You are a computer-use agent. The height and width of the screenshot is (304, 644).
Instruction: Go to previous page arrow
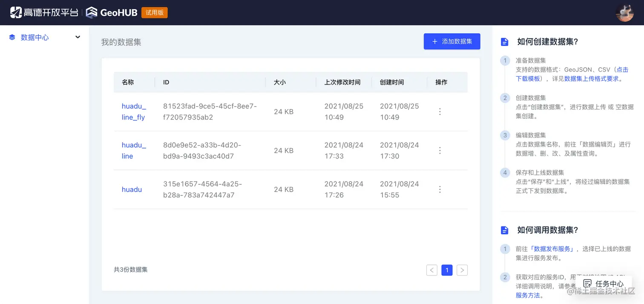(432, 270)
